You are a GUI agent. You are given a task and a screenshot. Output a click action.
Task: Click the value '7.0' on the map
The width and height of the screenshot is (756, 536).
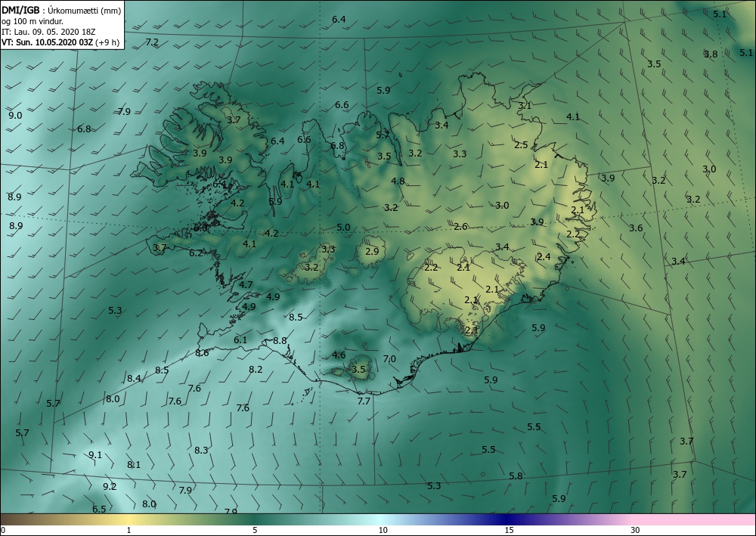(x=389, y=359)
